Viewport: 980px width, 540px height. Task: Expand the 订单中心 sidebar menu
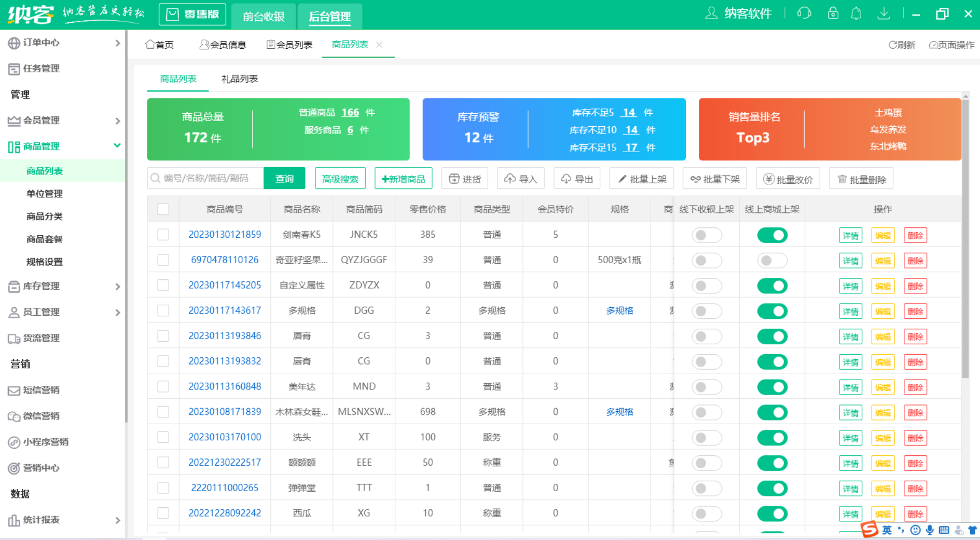pyautogui.click(x=118, y=43)
